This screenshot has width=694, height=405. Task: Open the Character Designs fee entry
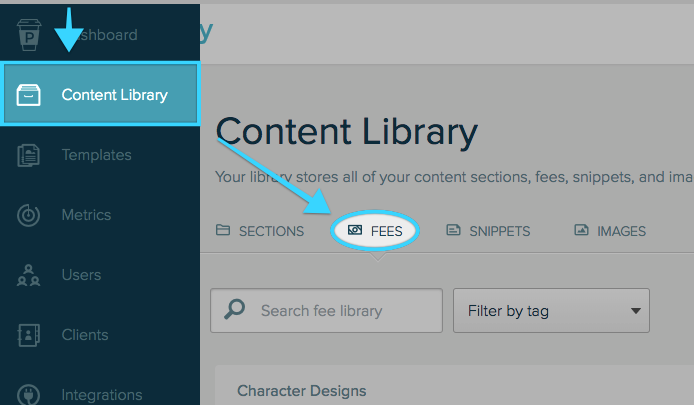tap(302, 391)
